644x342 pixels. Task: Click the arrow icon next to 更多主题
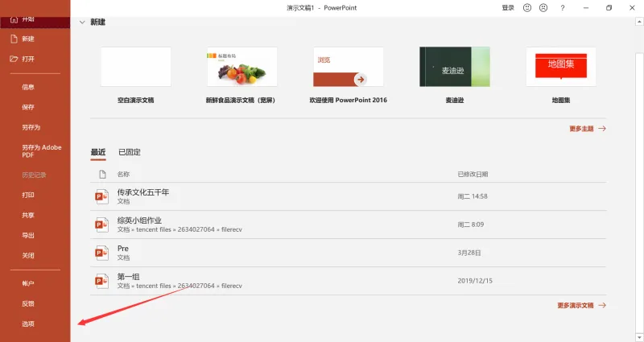click(602, 129)
